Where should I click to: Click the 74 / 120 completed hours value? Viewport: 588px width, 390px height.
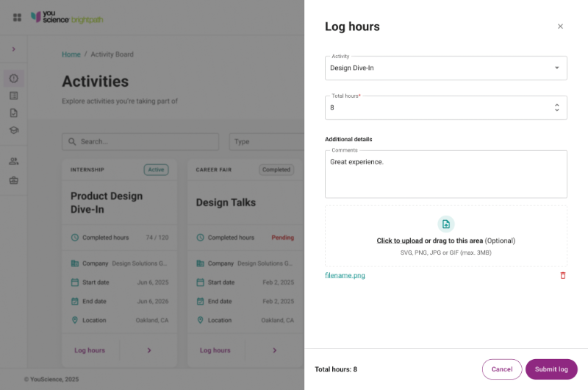click(x=157, y=238)
